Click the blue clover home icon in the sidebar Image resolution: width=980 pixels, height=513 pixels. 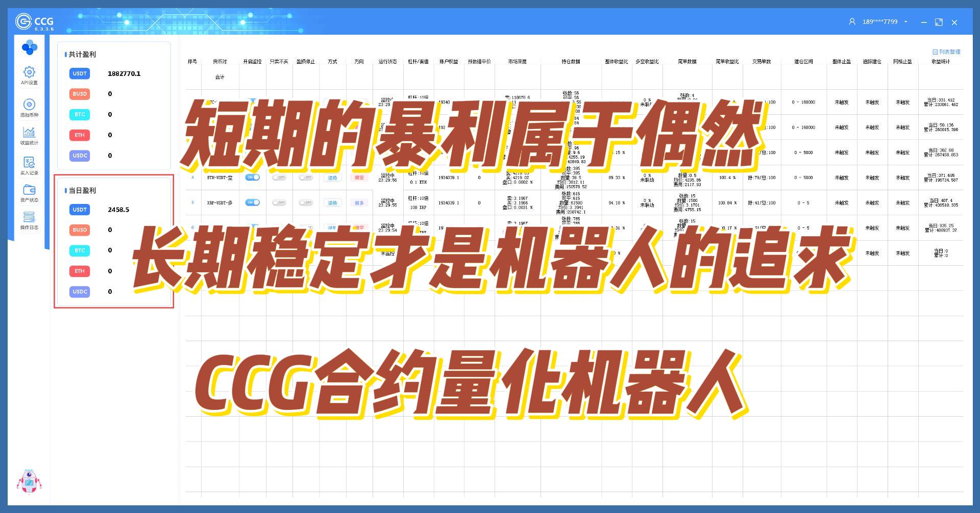coord(30,47)
